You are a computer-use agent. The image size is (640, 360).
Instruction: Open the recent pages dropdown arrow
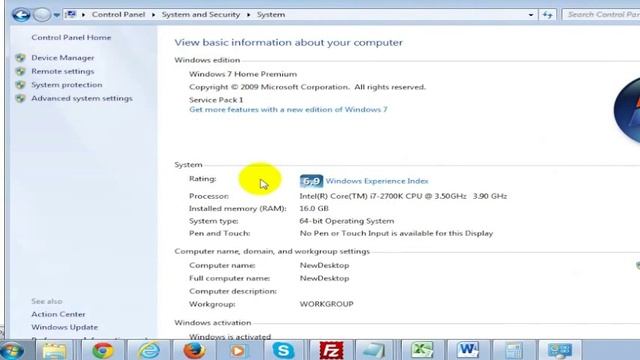(57, 15)
